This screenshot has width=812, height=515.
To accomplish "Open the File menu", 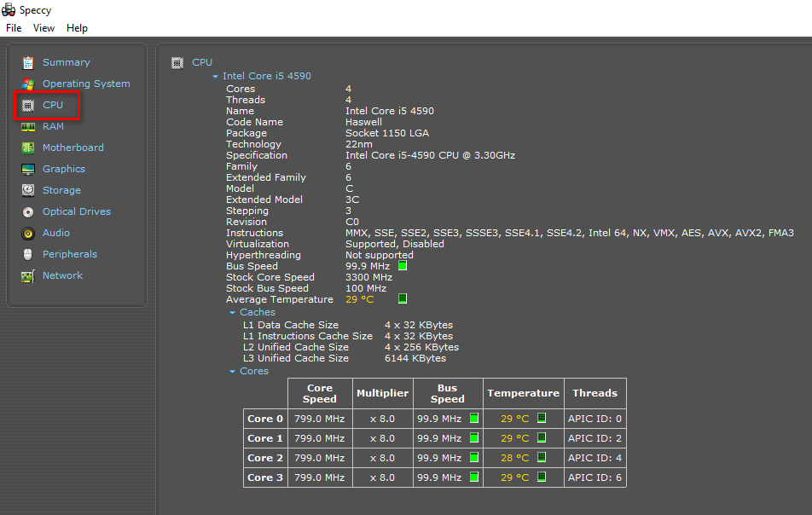I will [14, 28].
